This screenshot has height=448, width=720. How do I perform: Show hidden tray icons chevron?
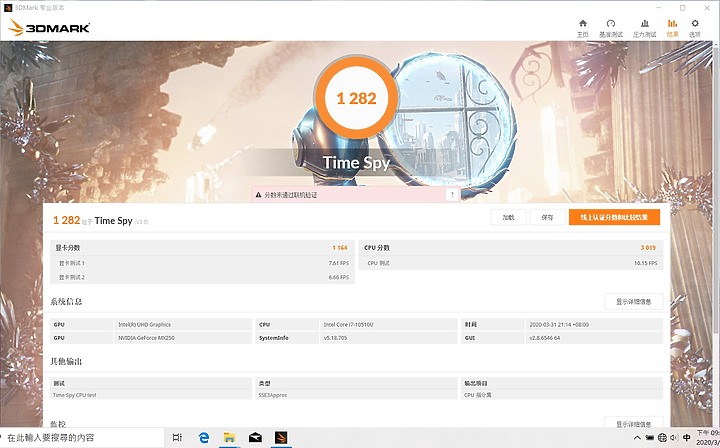pos(637,438)
